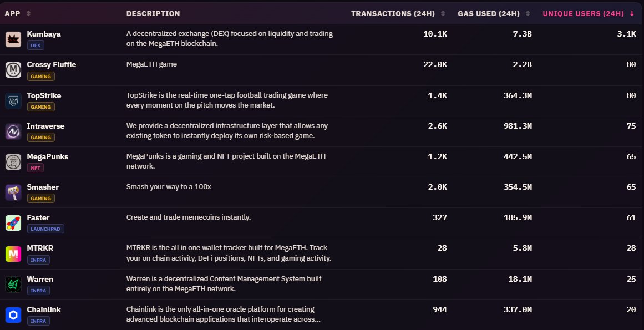Click the LAUNCHPAD tag under Faster
Screen dimensions: 644x330
pos(45,229)
